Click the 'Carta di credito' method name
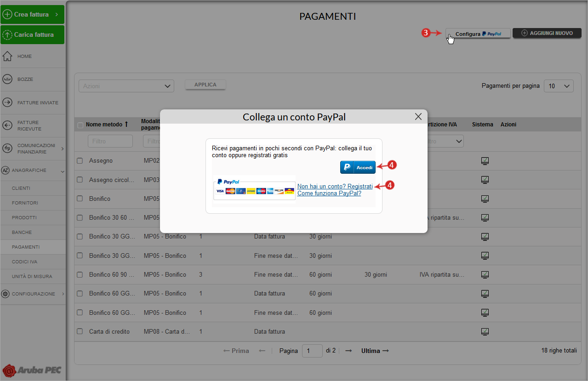The width and height of the screenshot is (588, 381). pyautogui.click(x=109, y=332)
